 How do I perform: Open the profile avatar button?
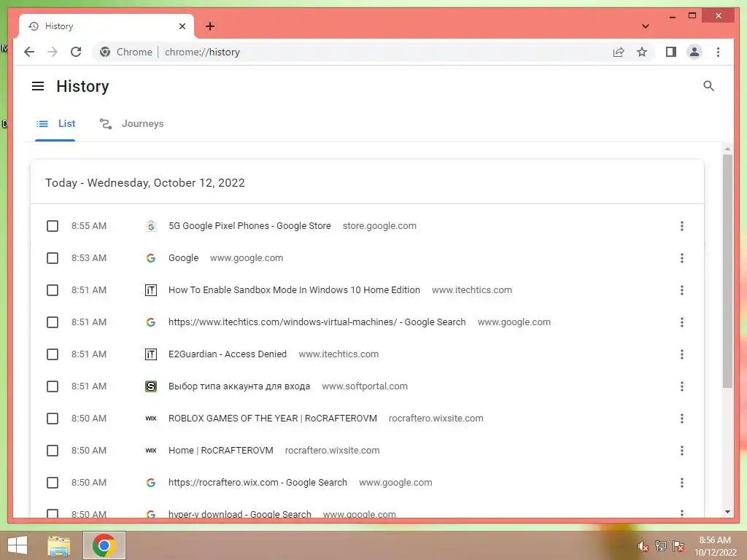point(694,52)
